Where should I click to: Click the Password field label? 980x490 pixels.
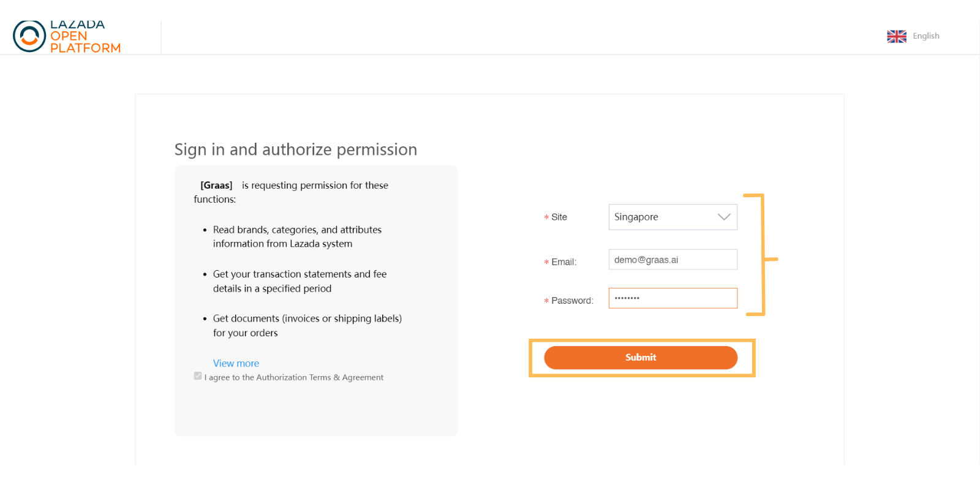[x=572, y=300]
